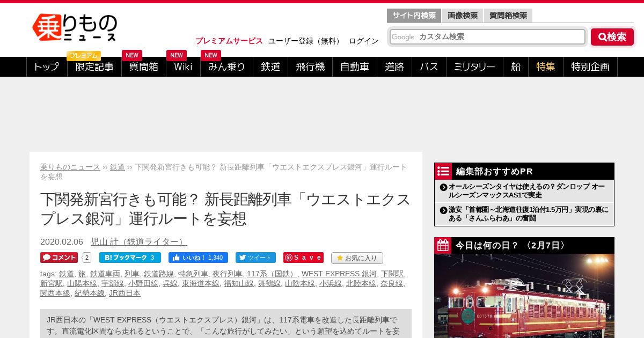Click the 乗りものニュース site logo
This screenshot has height=338, width=644.
click(75, 28)
